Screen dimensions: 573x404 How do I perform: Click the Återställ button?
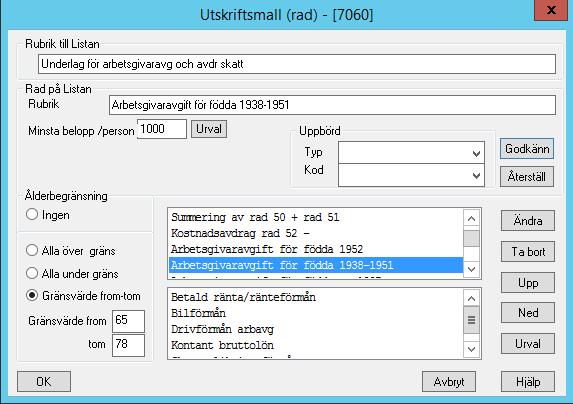[x=527, y=177]
